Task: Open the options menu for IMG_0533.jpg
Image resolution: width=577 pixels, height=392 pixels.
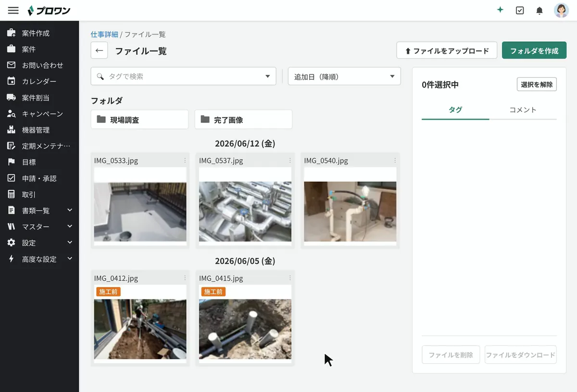Action: [185, 160]
